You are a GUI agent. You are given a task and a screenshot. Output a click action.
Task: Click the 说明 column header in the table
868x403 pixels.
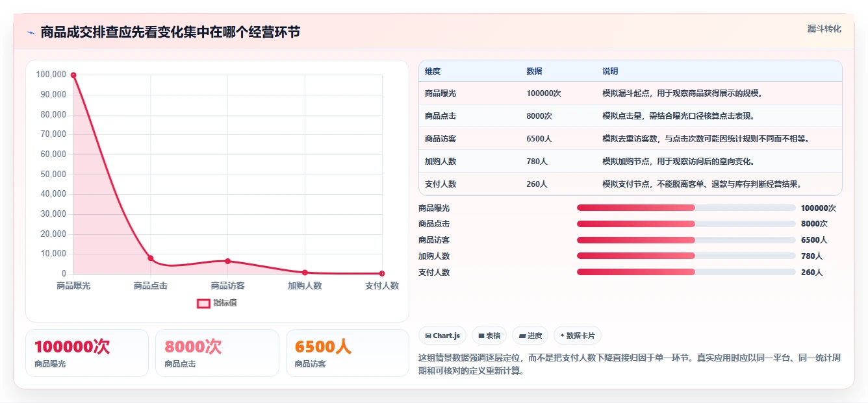(x=610, y=71)
